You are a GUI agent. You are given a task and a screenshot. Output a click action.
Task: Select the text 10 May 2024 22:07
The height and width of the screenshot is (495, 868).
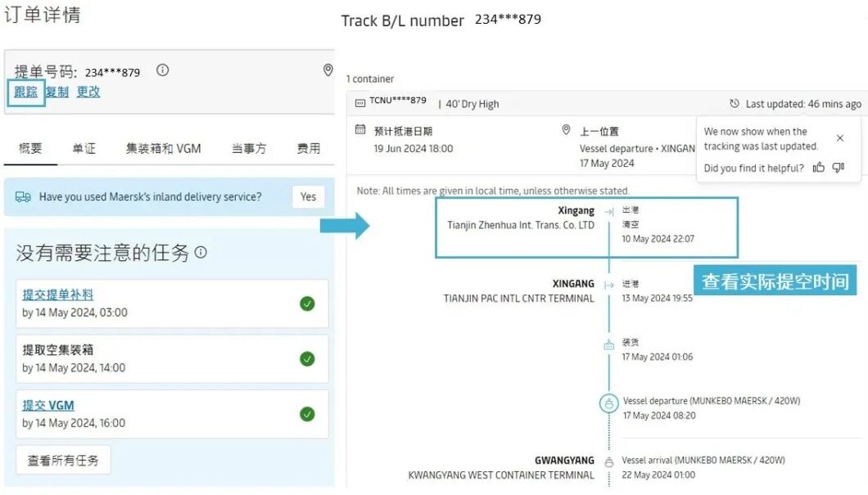[658, 239]
